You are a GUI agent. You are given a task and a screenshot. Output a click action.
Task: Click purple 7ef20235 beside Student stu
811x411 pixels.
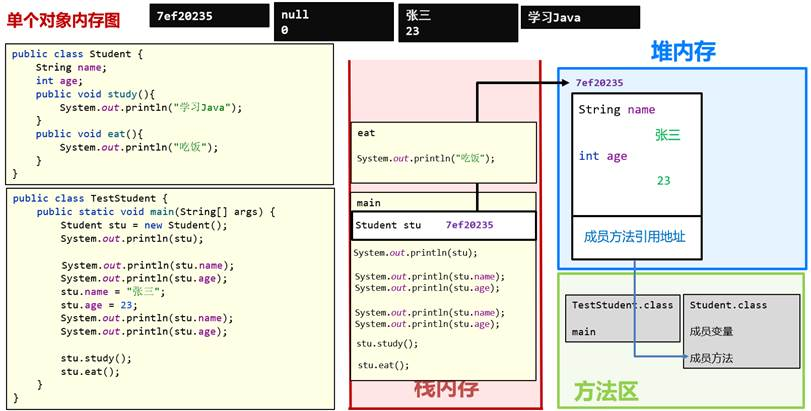[x=469, y=225]
